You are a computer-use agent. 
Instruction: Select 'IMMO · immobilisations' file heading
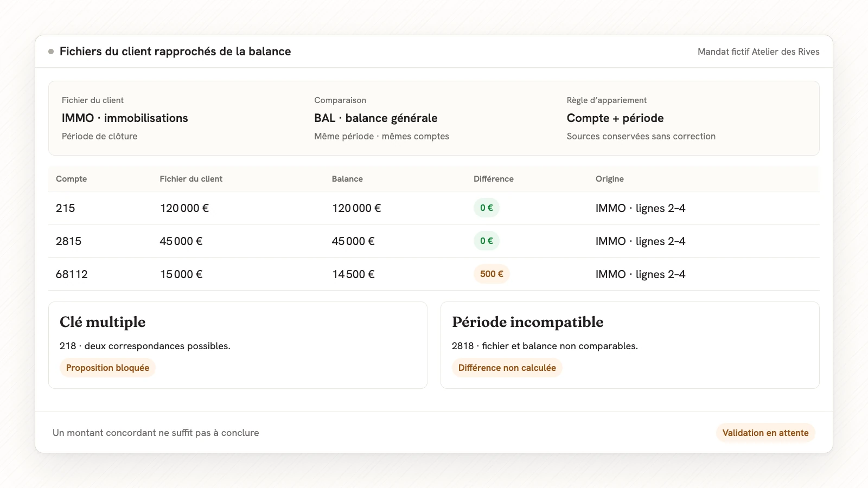pyautogui.click(x=125, y=118)
